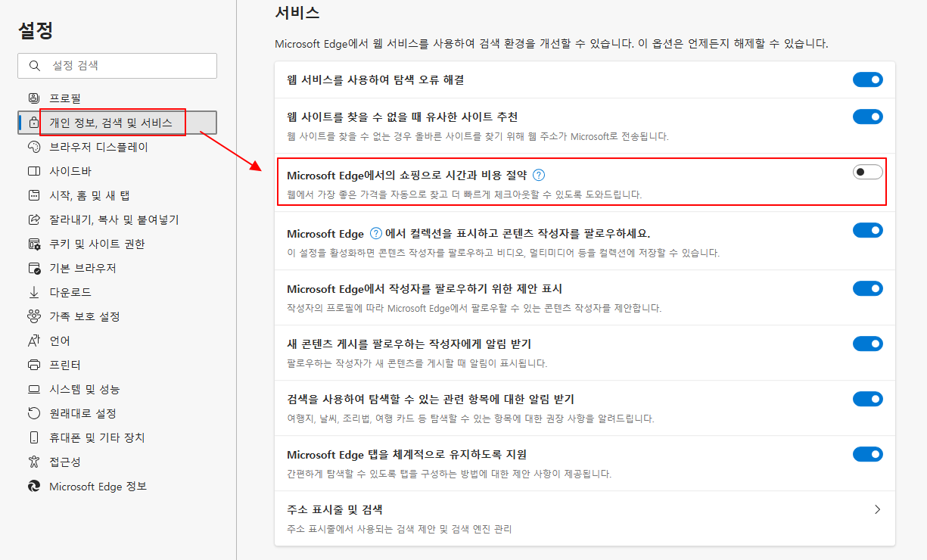Open 쿠키 및 사이트 권한 page

coord(117,244)
